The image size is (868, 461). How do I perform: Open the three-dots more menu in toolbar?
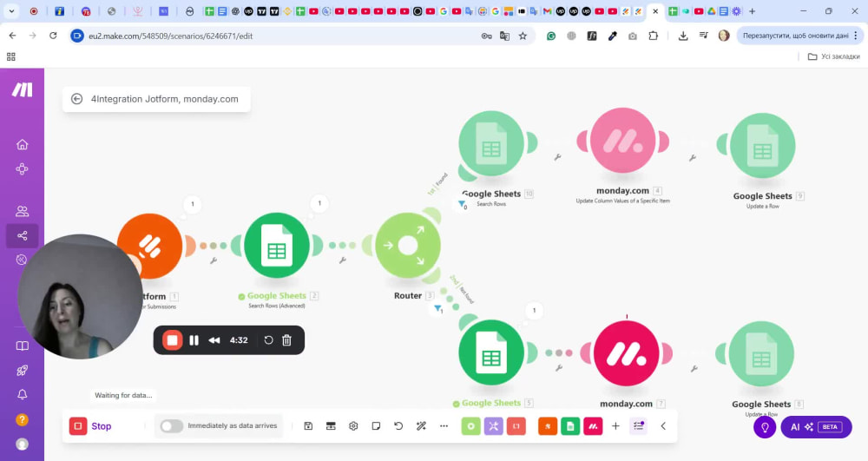pos(444,426)
